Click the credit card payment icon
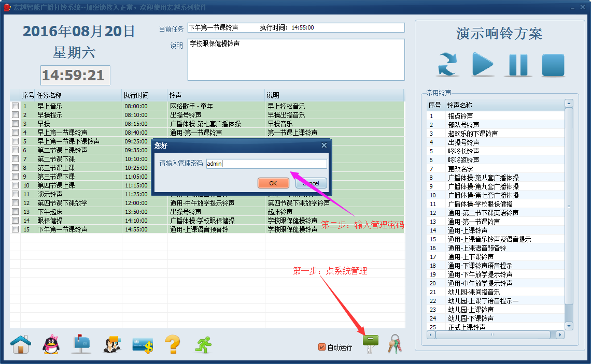 (x=142, y=345)
